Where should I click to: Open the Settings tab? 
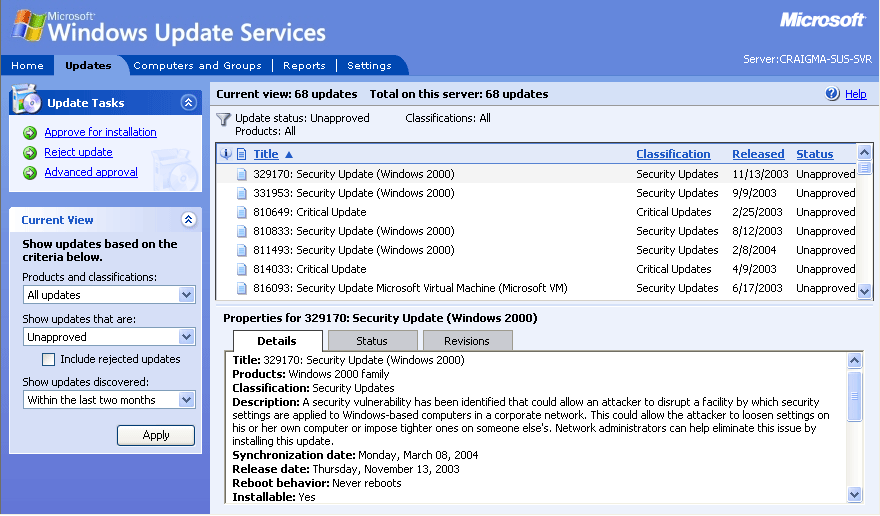[369, 66]
